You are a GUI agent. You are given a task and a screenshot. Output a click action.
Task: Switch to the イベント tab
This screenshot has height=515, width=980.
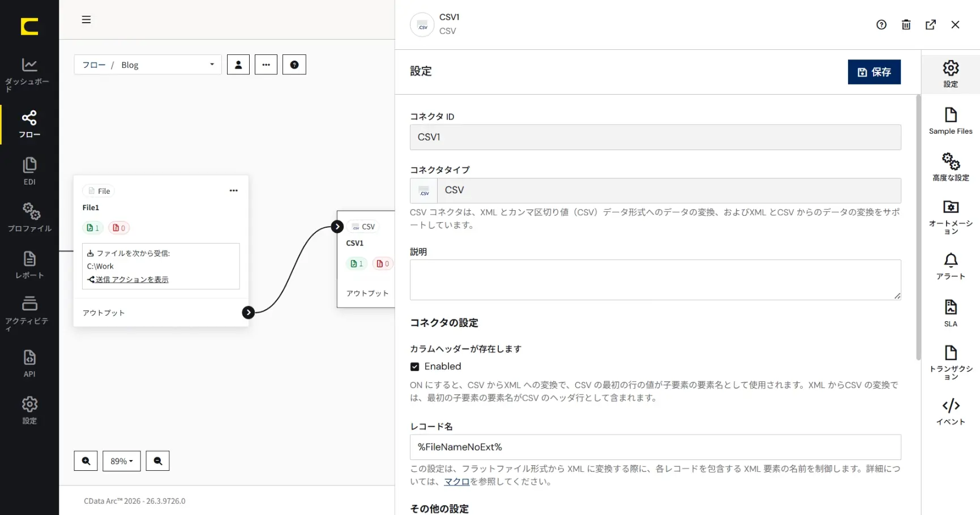point(951,412)
